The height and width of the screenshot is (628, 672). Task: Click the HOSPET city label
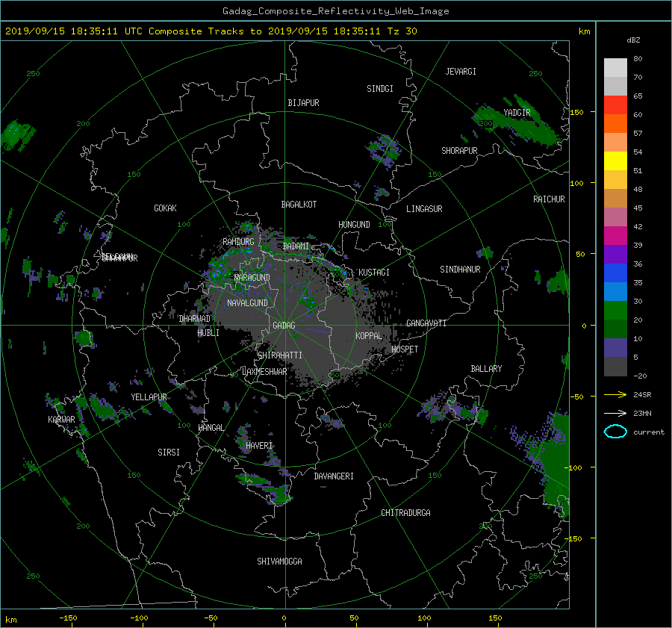click(x=405, y=349)
